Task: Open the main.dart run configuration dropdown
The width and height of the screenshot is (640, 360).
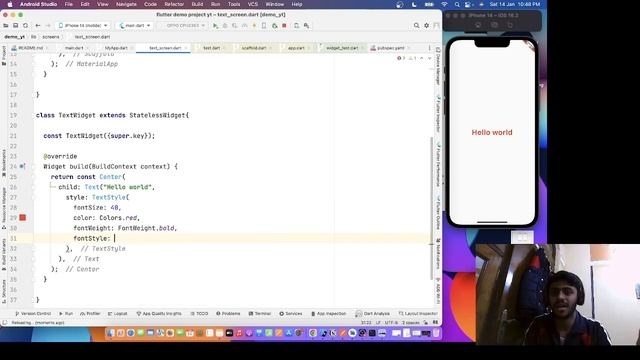Action: 135,25
